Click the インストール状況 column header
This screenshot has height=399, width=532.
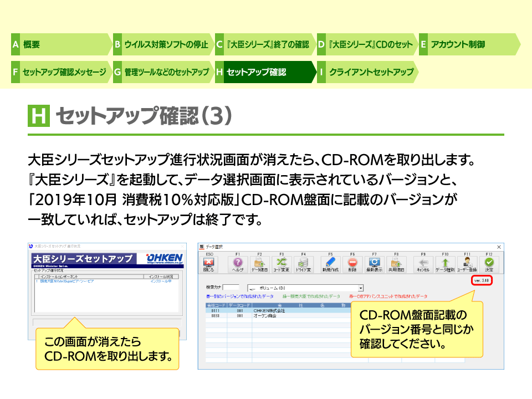(161, 277)
